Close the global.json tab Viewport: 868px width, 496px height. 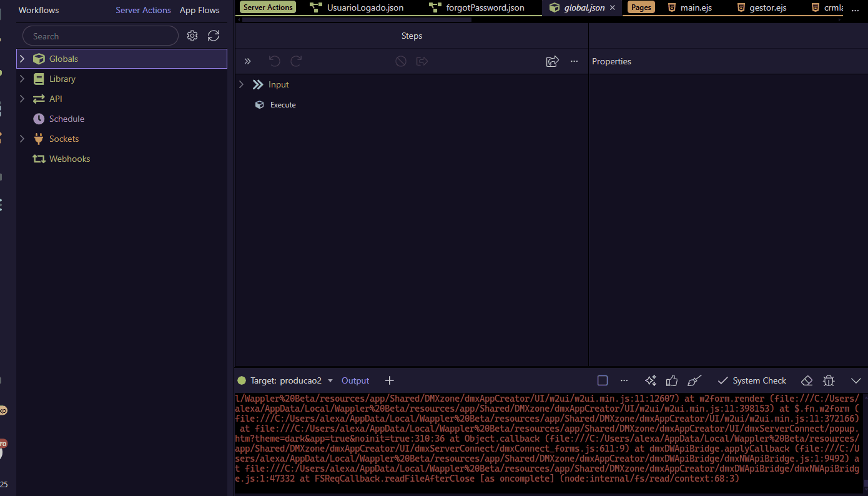[x=613, y=7]
